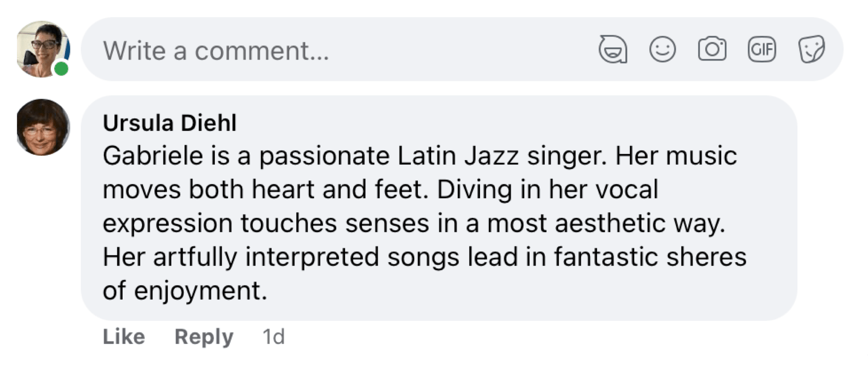Like Ursula Diehl's comment
Image resolution: width=868 pixels, height=379 pixels.
[x=124, y=337]
